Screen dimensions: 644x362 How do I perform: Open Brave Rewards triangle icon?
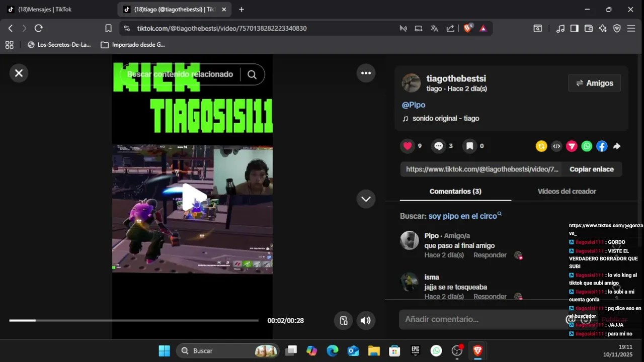click(483, 29)
